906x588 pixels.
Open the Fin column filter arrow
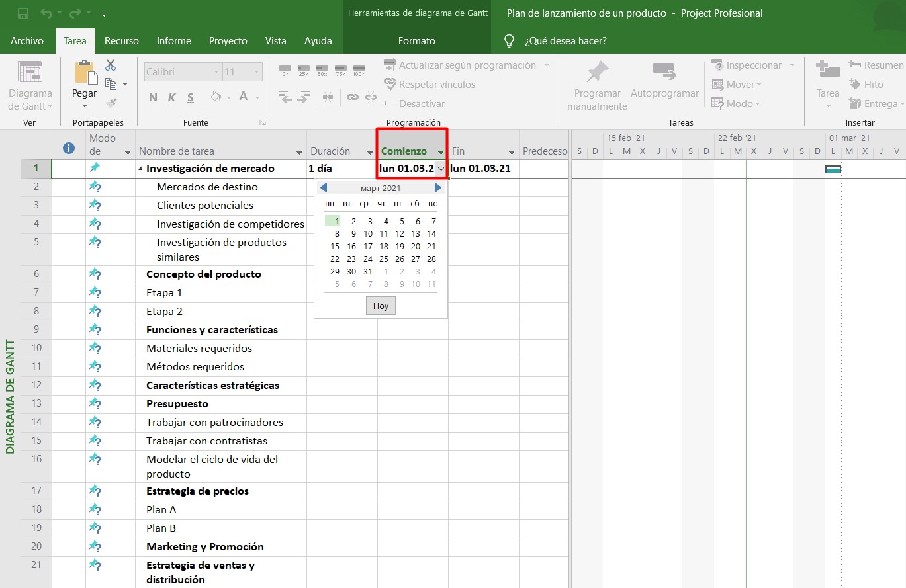511,153
